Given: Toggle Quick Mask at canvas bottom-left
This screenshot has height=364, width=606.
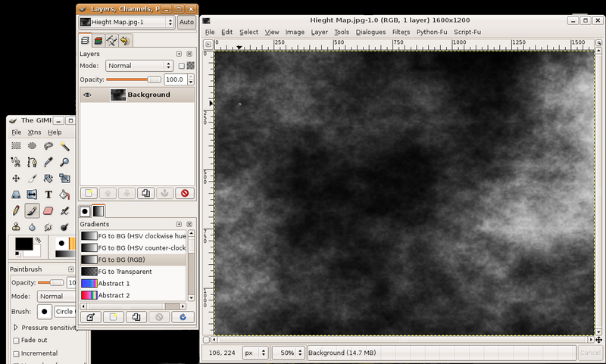Looking at the screenshot, I should 206,340.
